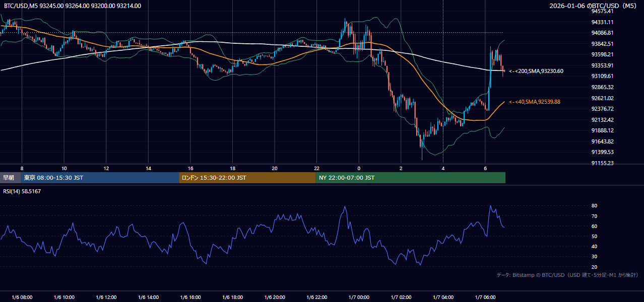Click the 1/6 22:00 date label

point(316,297)
